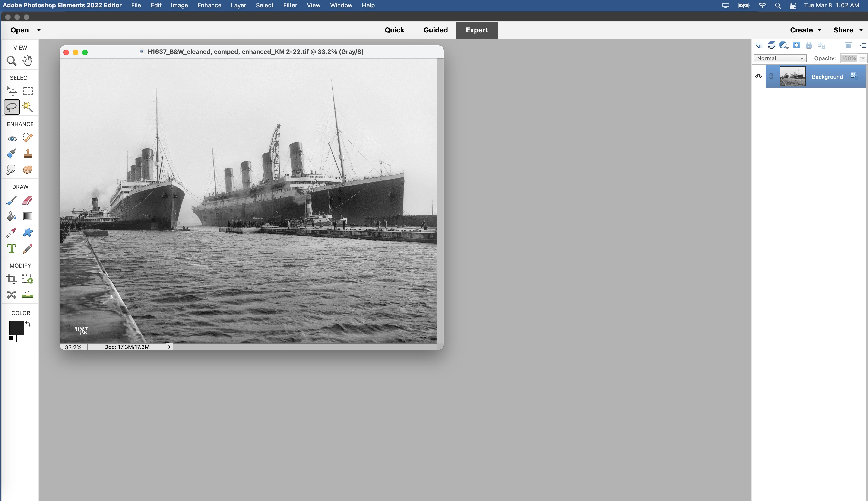Select the Magic Wand selection tool
This screenshot has height=501, width=868.
click(x=28, y=107)
